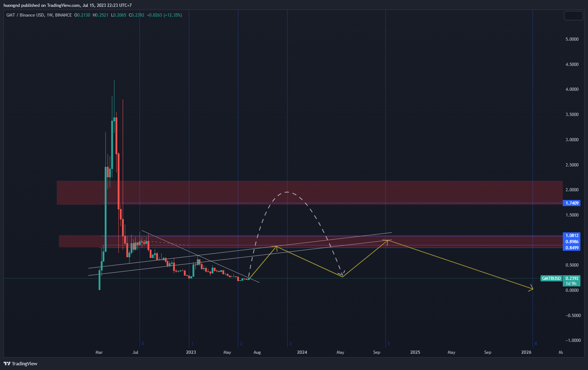This screenshot has height=370, width=588.
Task: Click the 3.0000 price axis label
Action: (572, 140)
